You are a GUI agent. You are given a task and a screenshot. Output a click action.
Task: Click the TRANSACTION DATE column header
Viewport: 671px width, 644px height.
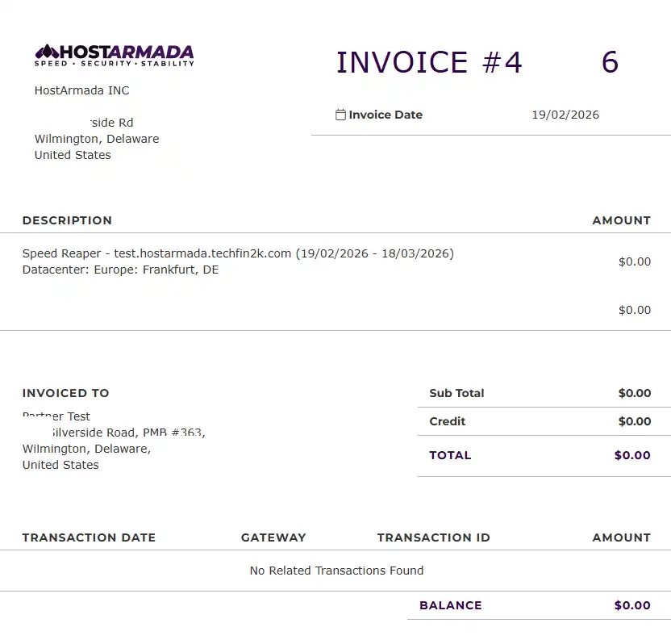point(89,537)
